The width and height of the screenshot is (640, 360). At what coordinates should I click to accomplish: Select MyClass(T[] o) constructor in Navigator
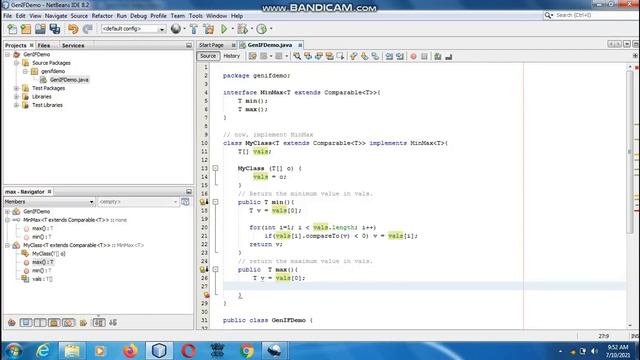point(49,253)
